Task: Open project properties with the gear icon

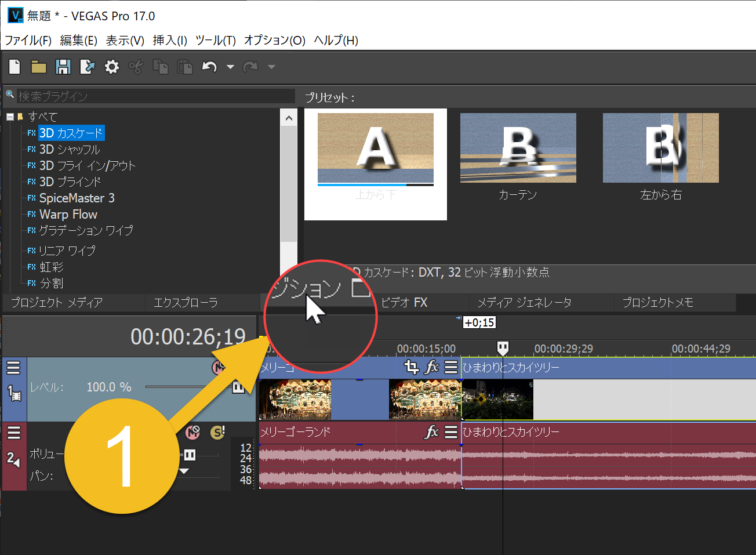Action: click(111, 67)
